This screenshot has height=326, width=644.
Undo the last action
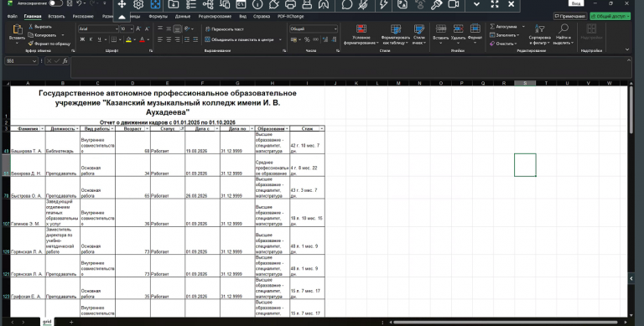pyautogui.click(x=80, y=3)
